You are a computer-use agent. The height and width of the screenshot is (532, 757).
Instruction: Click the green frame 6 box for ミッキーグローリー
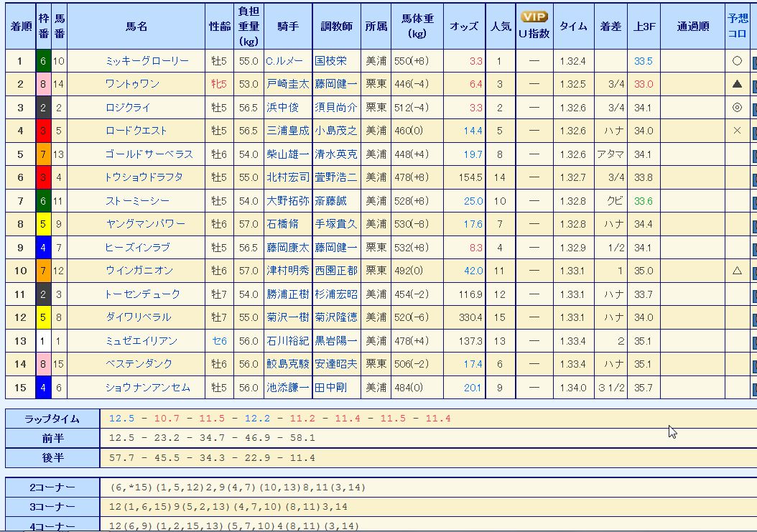[x=42, y=61]
